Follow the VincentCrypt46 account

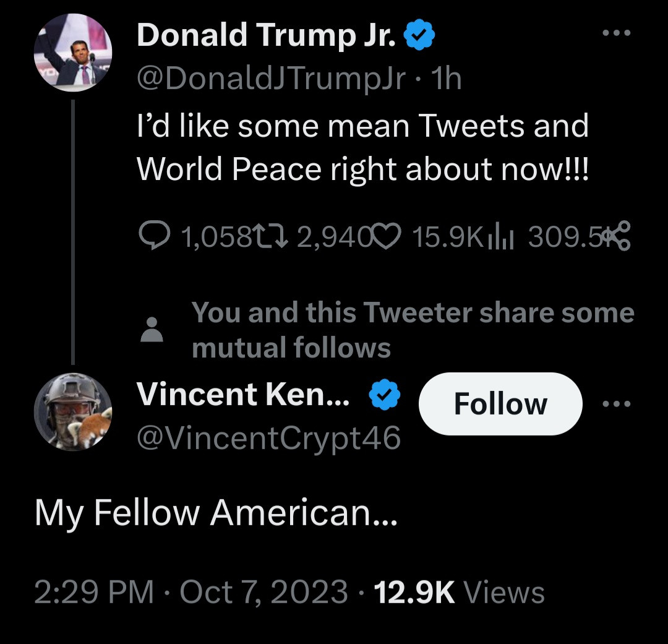tap(500, 404)
